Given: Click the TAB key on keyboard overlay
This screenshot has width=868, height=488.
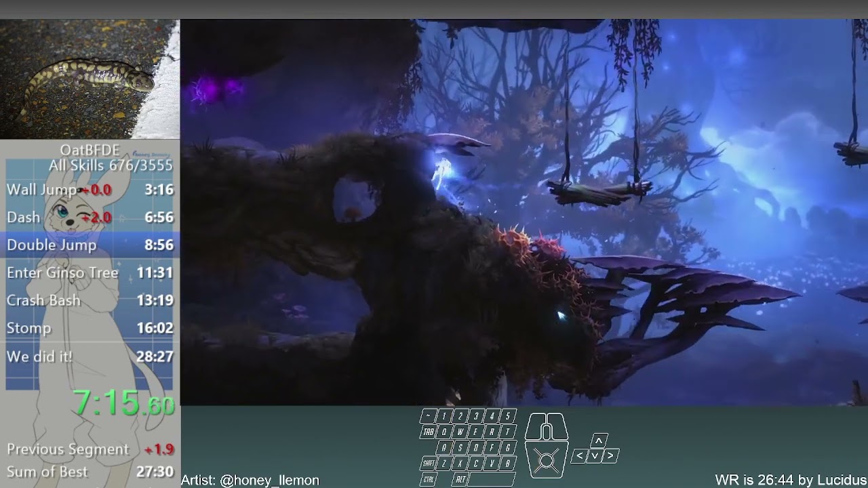Looking at the screenshot, I should [428, 432].
